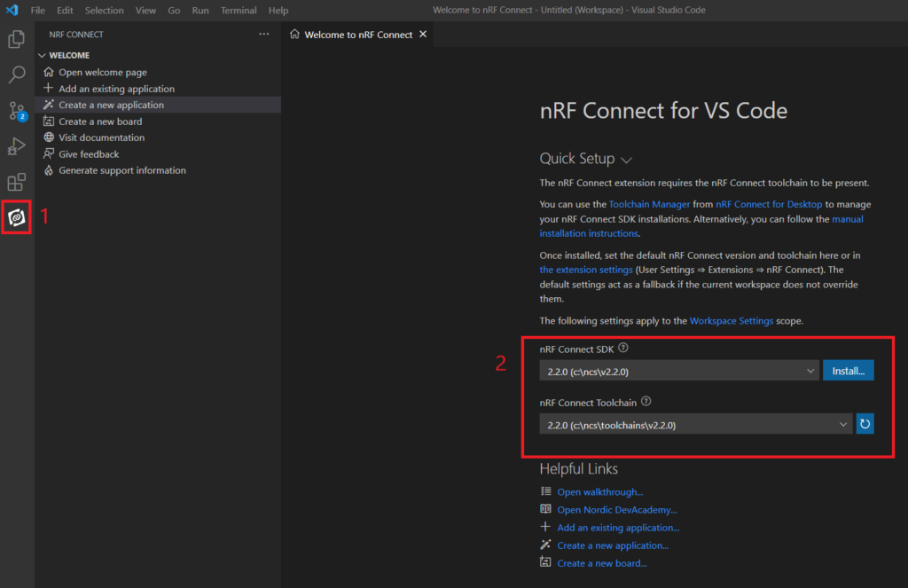
Task: Select Create a new board in sidebar
Action: (100, 122)
